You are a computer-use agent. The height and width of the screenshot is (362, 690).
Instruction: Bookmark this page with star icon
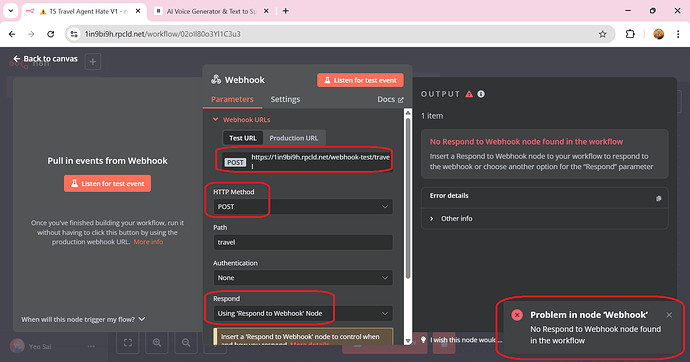pyautogui.click(x=602, y=34)
